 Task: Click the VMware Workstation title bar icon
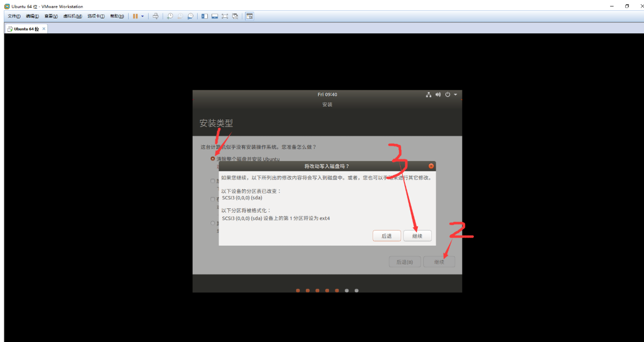[x=7, y=6]
